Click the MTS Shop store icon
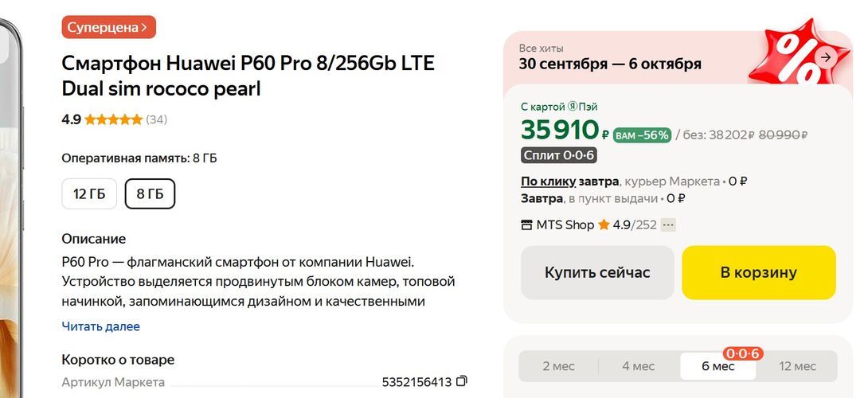 coord(526,225)
